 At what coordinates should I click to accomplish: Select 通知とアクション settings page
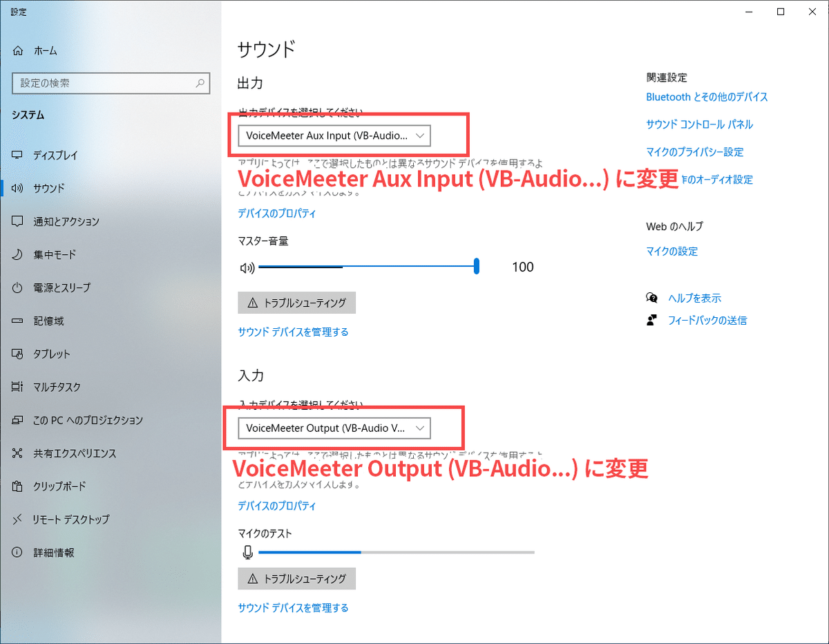point(66,221)
